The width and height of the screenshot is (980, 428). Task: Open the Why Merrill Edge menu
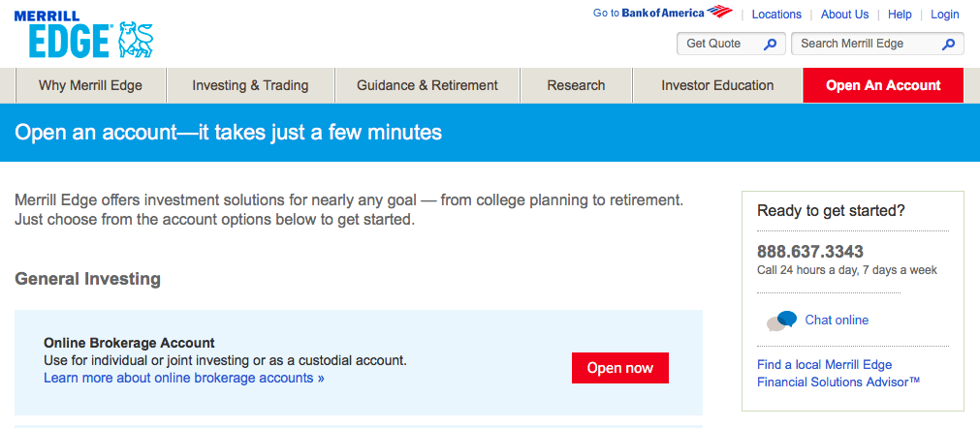(x=90, y=85)
